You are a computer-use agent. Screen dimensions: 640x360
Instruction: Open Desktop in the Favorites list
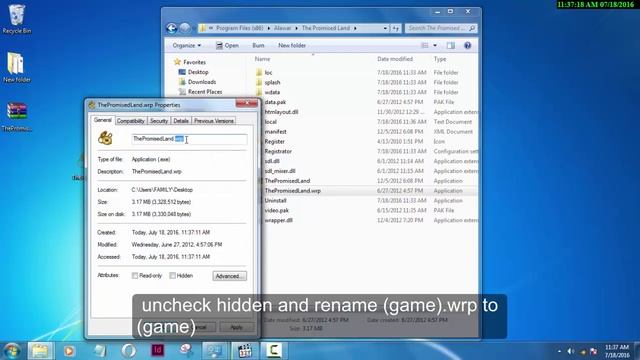click(198, 72)
